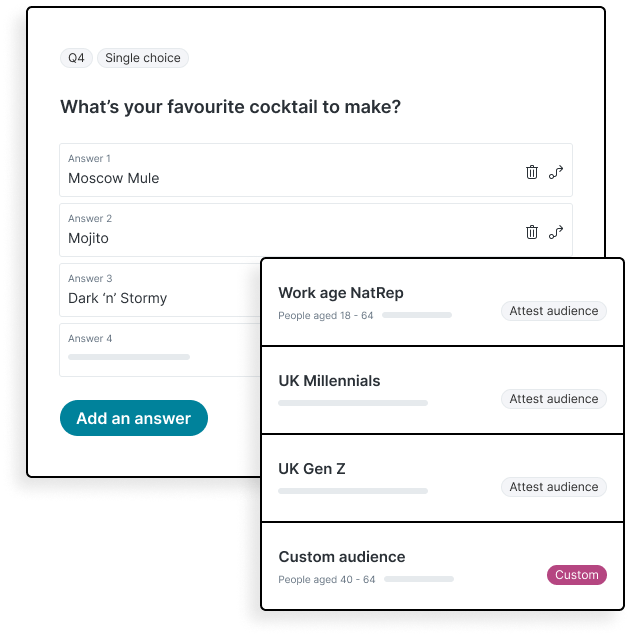This screenshot has height=637, width=631.
Task: Click Attest audience badge on UK Millennials
Action: coord(553,399)
